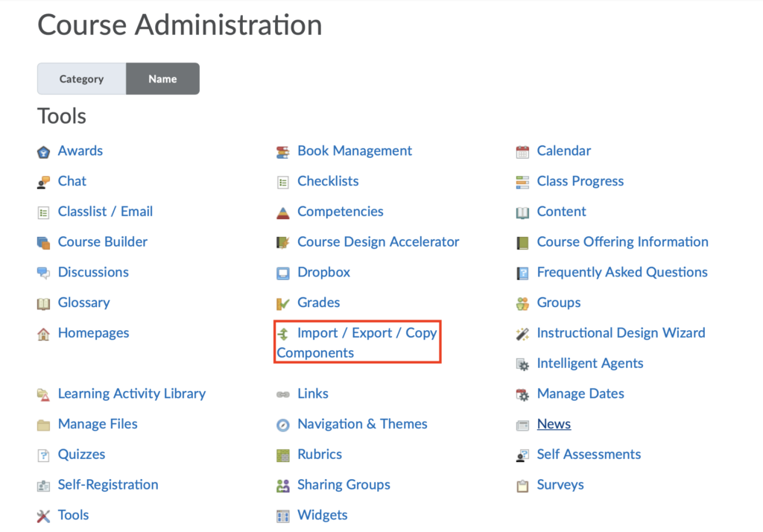The height and width of the screenshot is (532, 763).
Task: Click the Course Builder icon
Action: (x=43, y=243)
